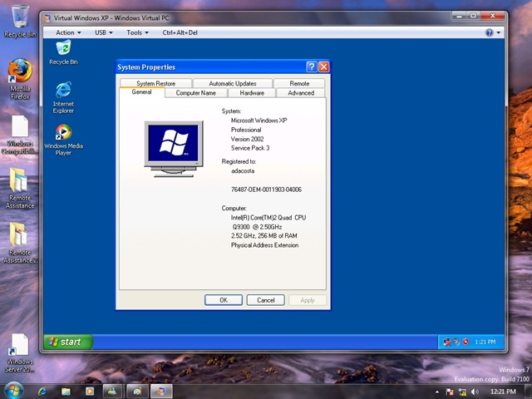Launch Internet Explorer from Windows 7 taskbar

tap(42, 392)
